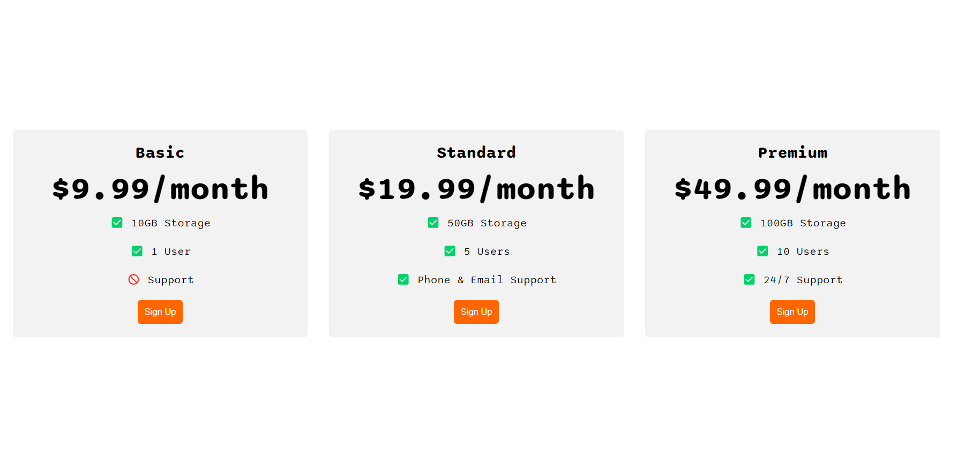Click the 24/7 Support feature text
The height and width of the screenshot is (450, 980).
803,280
